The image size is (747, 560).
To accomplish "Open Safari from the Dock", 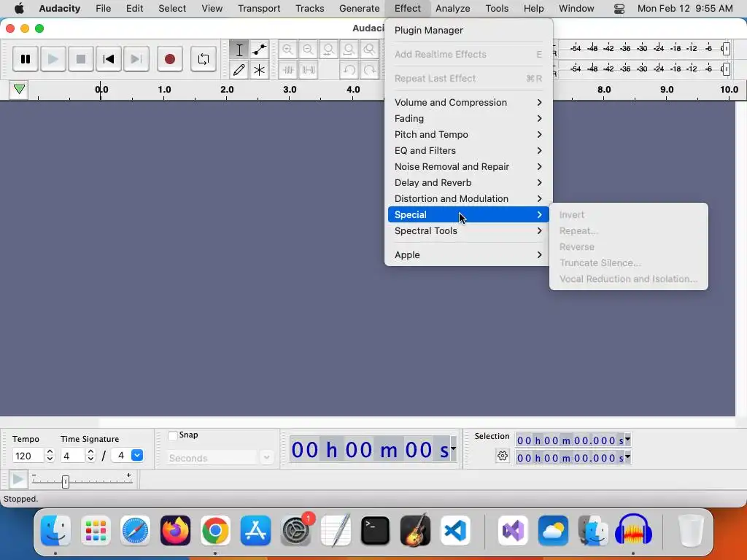I will pos(135,531).
